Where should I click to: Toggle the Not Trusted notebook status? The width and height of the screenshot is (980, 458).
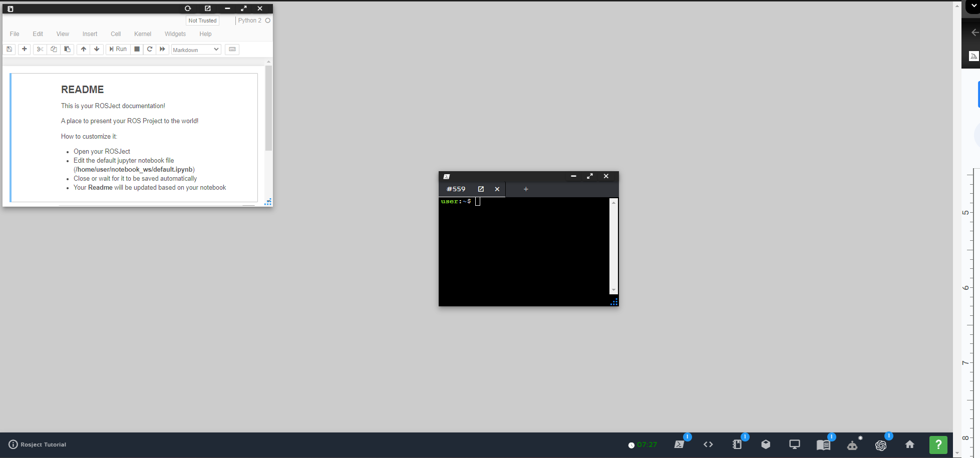pos(202,21)
